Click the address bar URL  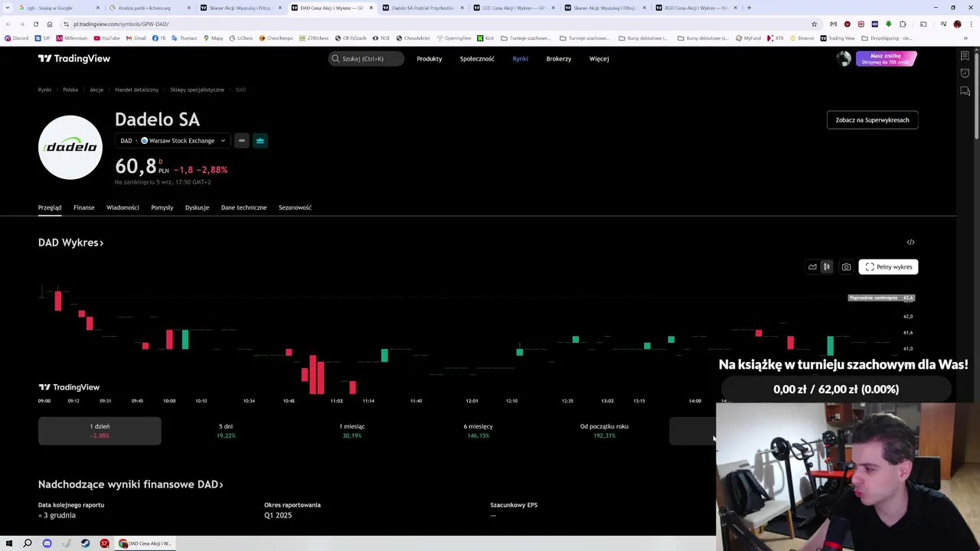coord(121,24)
